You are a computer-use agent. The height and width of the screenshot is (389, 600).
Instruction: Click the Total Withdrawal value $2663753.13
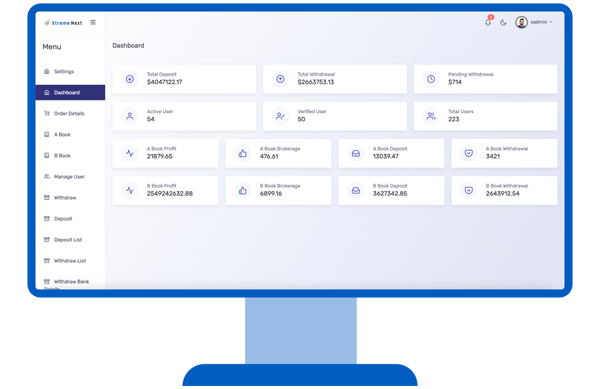point(316,82)
